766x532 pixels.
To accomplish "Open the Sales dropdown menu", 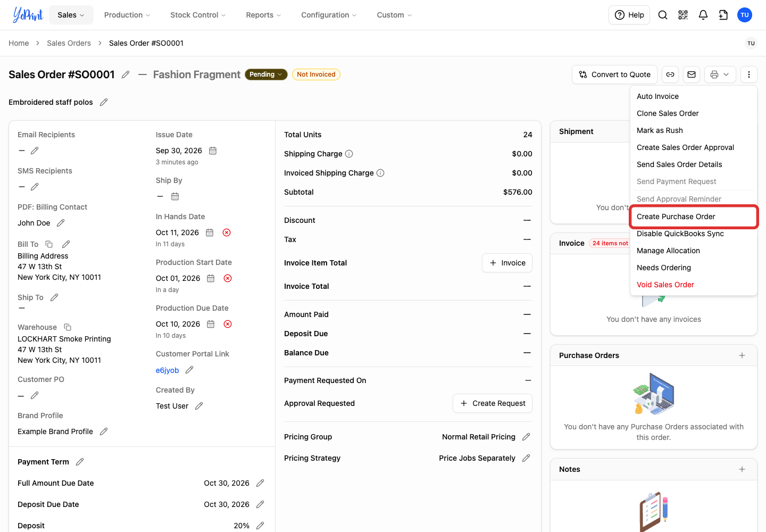I will 71,15.
